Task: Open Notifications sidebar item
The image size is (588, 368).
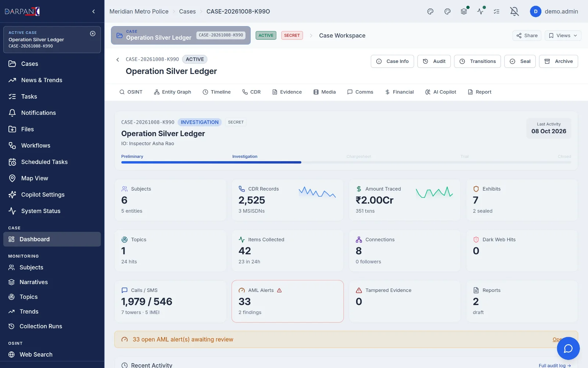Action: point(52,113)
